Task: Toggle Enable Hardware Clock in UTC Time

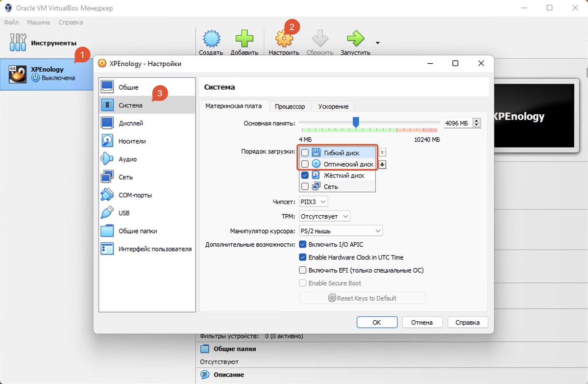Action: click(303, 257)
